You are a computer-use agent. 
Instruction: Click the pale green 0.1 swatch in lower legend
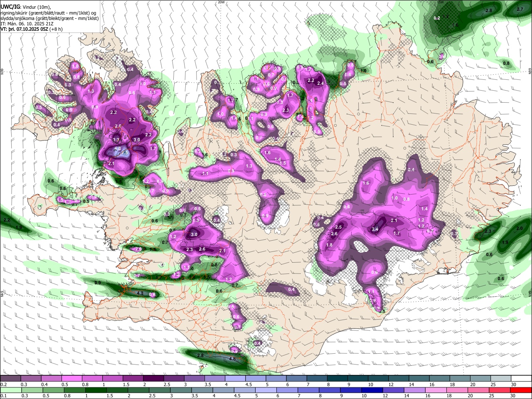11,390
